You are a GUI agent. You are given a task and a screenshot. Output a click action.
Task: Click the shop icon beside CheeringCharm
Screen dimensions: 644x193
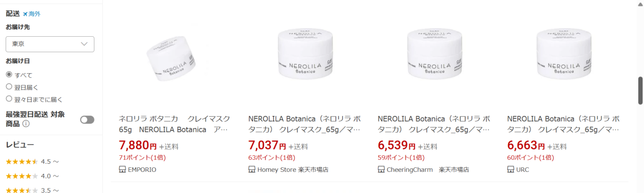point(381,169)
